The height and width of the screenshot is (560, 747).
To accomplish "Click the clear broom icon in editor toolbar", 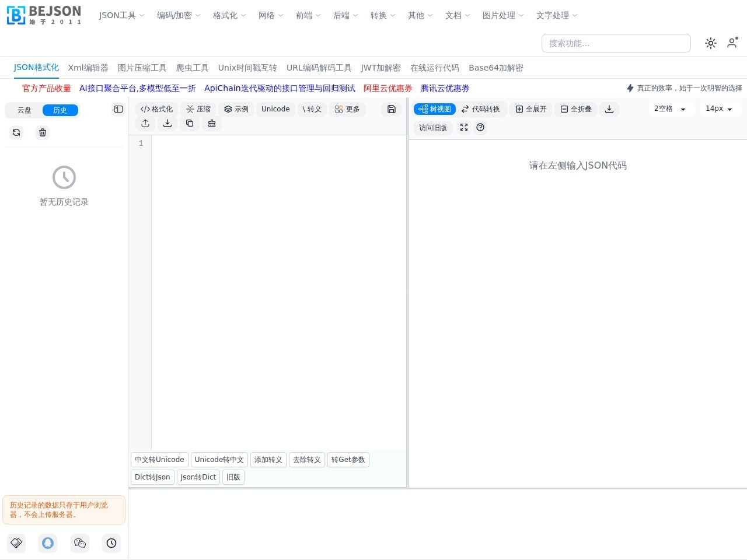I will 212,123.
